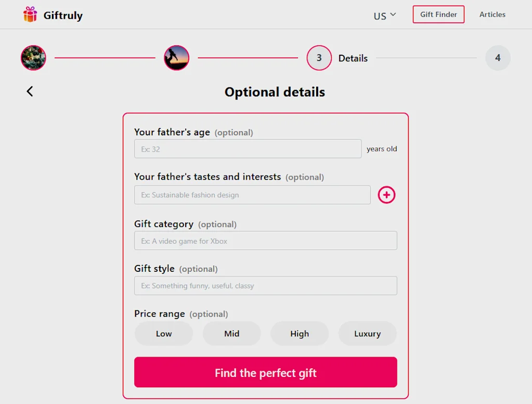Select step 3 Details circle
The height and width of the screenshot is (404, 532).
[x=319, y=58]
